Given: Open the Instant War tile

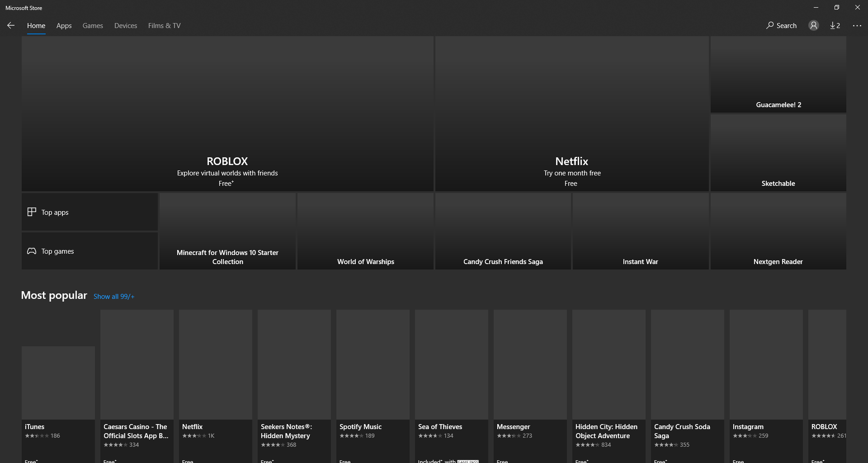Looking at the screenshot, I should click(x=641, y=231).
